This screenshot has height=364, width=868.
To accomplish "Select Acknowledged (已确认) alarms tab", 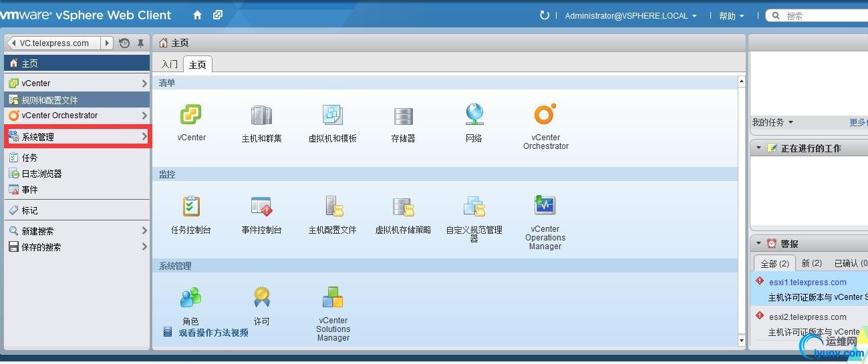I will coord(849,263).
